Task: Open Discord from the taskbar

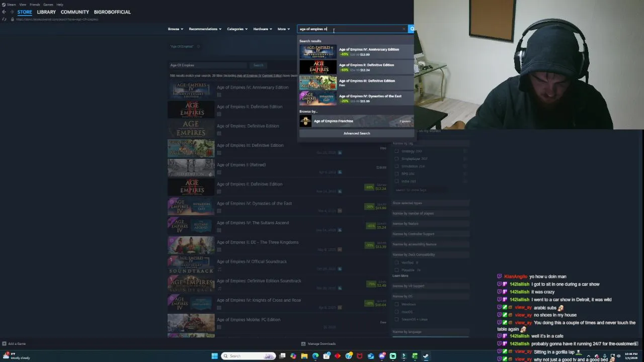Action: [x=382, y=356]
